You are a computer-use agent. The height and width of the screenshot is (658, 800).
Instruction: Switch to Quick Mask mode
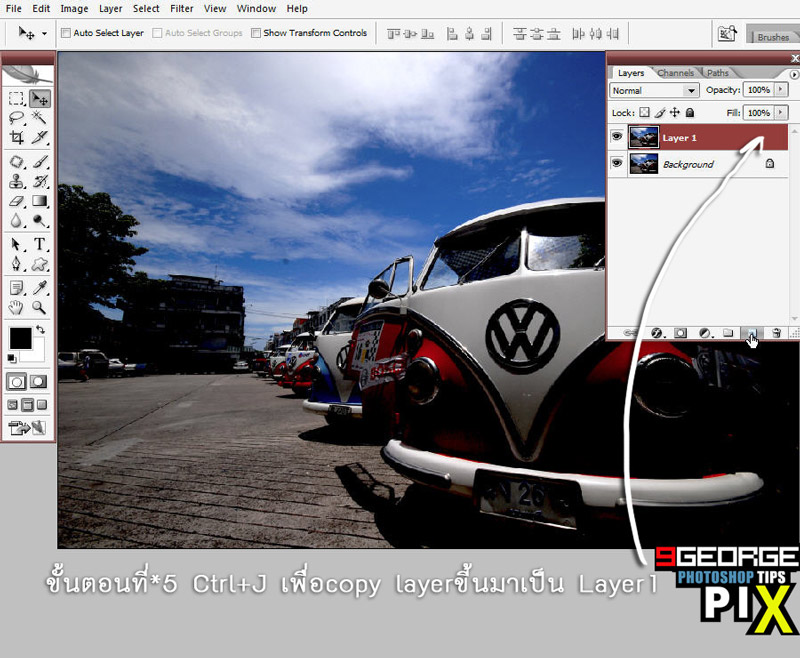(x=38, y=382)
